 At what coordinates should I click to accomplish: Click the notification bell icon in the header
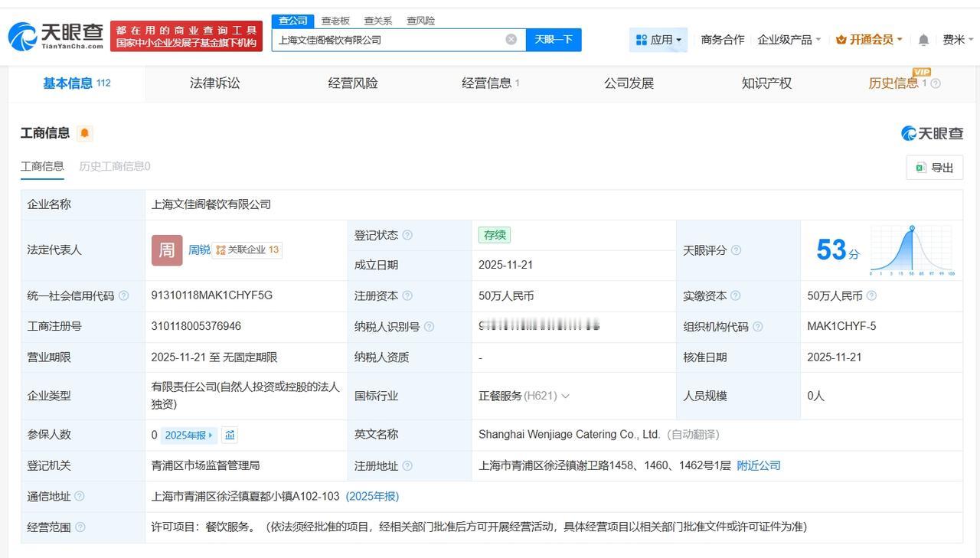[923, 40]
